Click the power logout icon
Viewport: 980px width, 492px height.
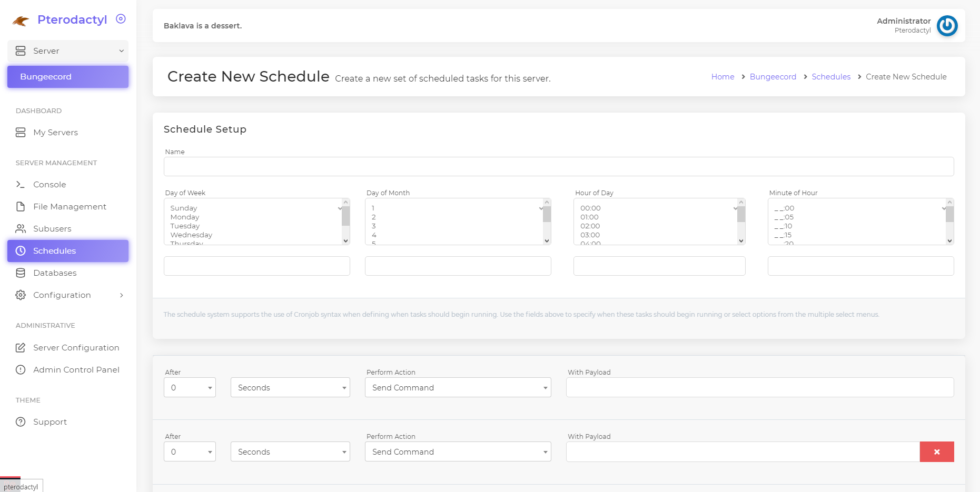(x=946, y=26)
